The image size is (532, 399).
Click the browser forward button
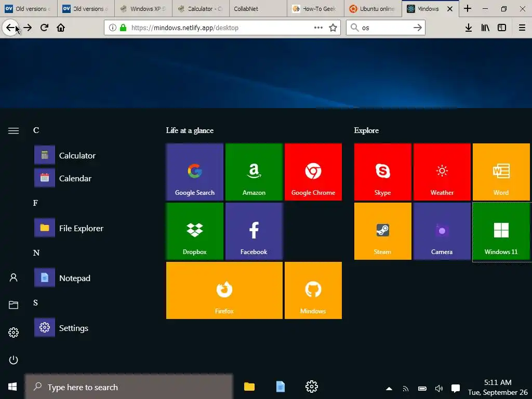28,28
